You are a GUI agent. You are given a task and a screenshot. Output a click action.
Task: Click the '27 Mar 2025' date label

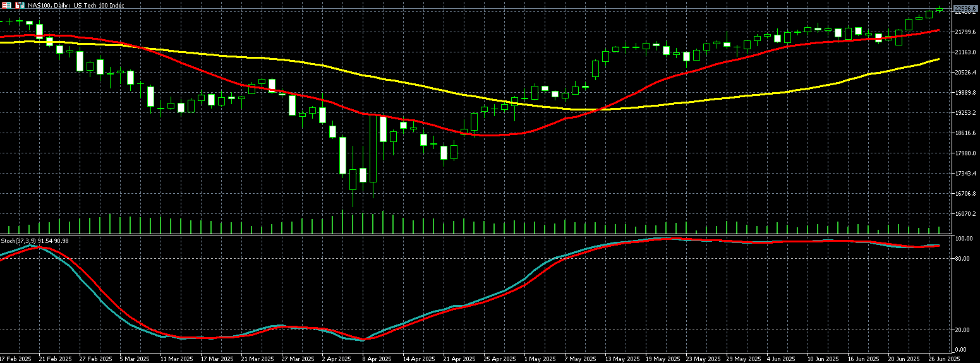point(298,359)
